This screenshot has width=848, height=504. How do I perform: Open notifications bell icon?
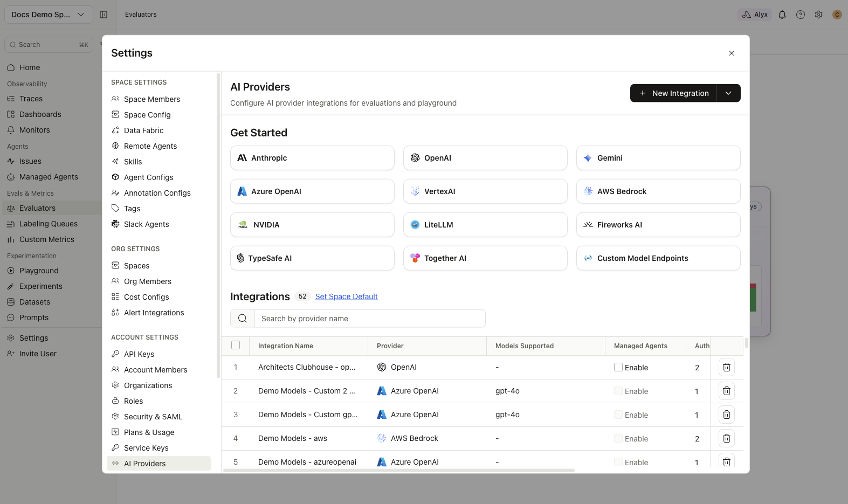coord(782,15)
